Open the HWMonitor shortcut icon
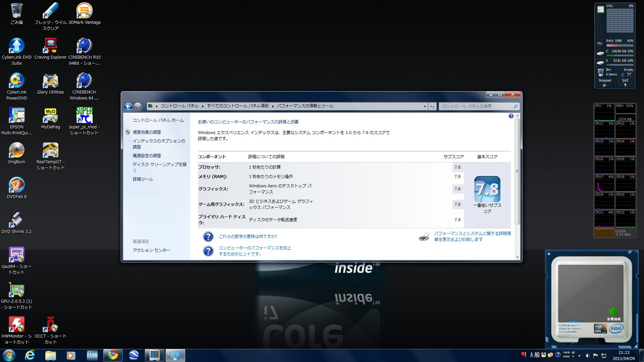644x362 pixels. (16, 325)
